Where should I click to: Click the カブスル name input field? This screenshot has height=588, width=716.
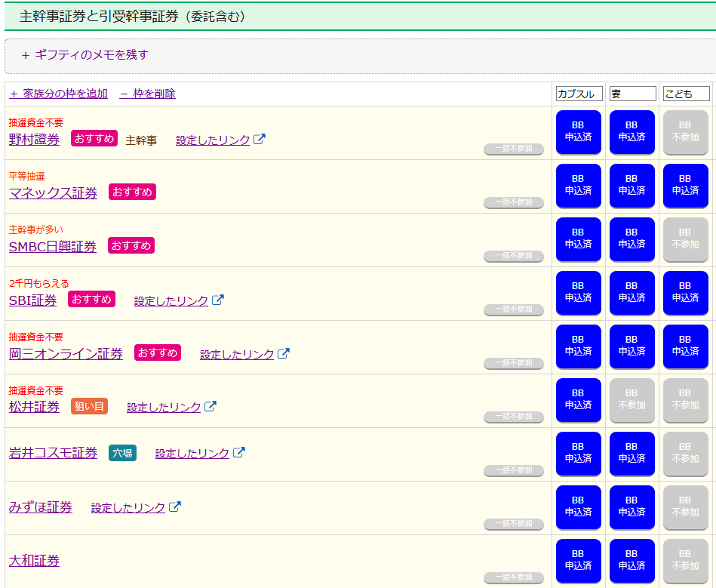tap(579, 94)
